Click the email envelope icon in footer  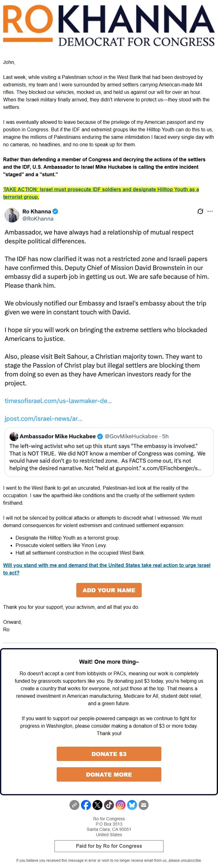click(143, 805)
